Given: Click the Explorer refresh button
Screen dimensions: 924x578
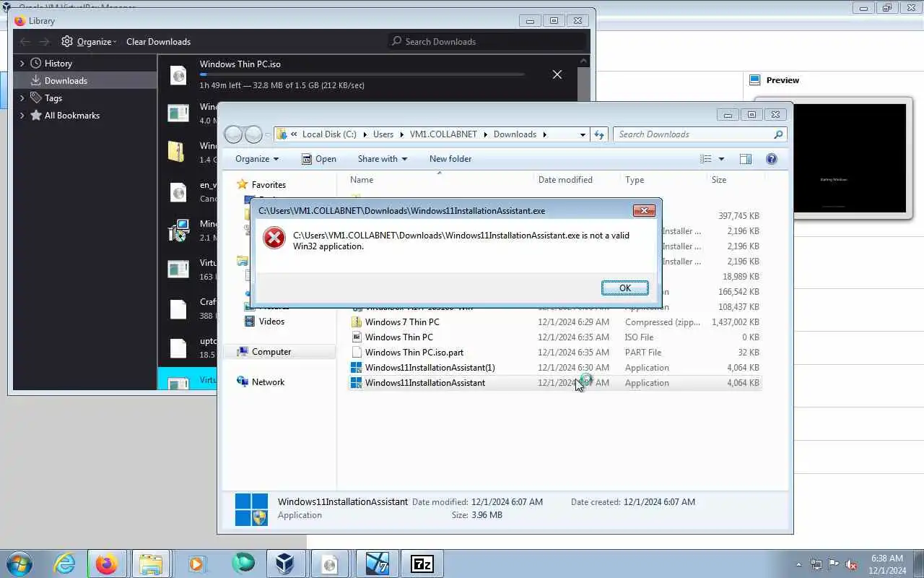Looking at the screenshot, I should click(x=598, y=134).
